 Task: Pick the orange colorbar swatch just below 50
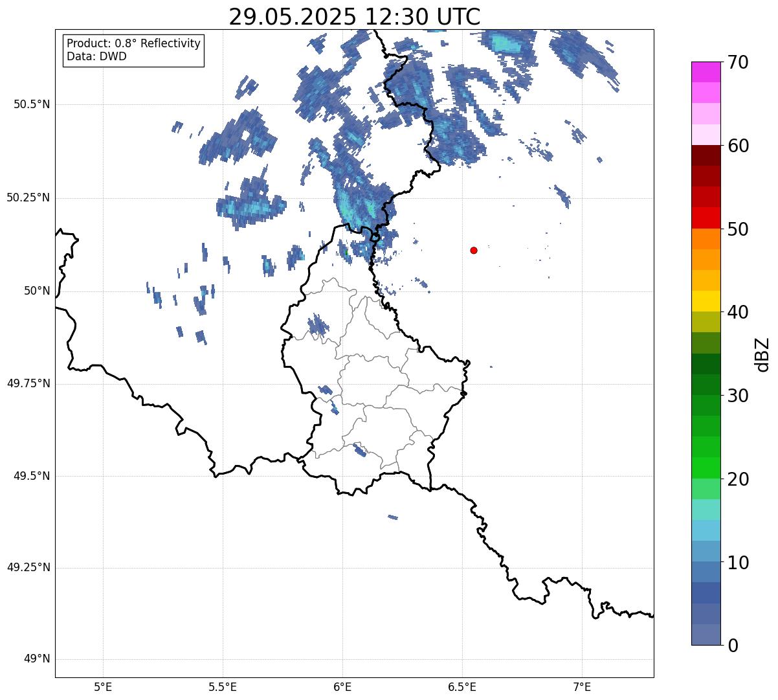pyautogui.click(x=706, y=239)
